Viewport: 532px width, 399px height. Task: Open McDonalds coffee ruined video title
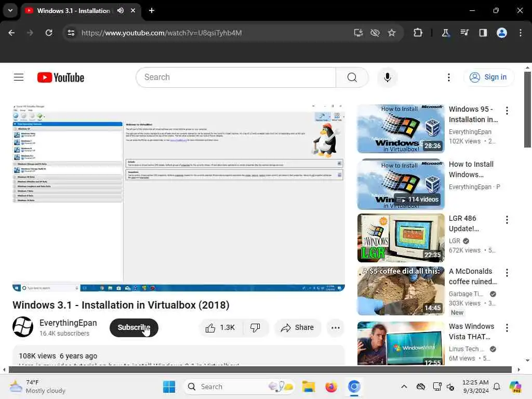click(473, 276)
